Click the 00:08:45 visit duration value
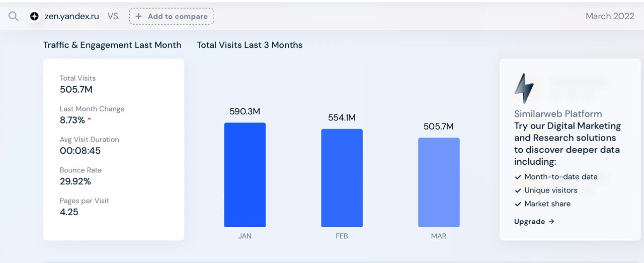644x263 pixels. (x=80, y=151)
